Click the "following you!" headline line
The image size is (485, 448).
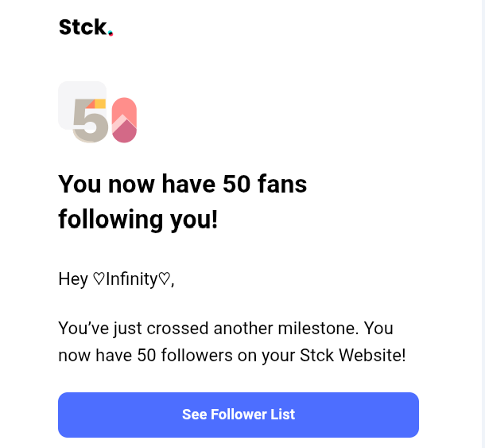[x=138, y=219]
